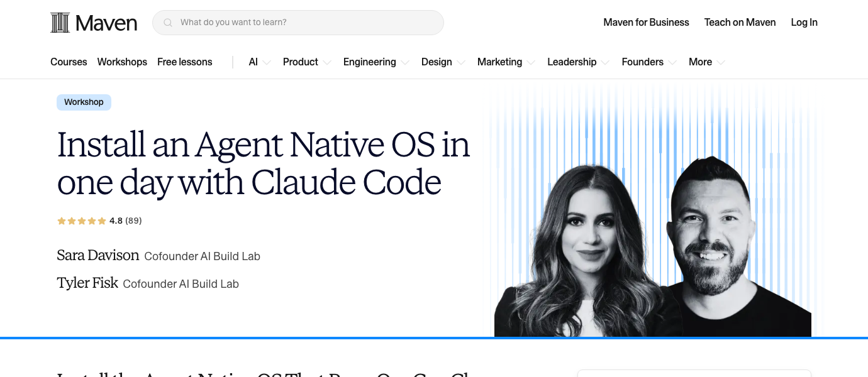Go to Workshops
Viewport: 868px width, 377px height.
click(122, 62)
